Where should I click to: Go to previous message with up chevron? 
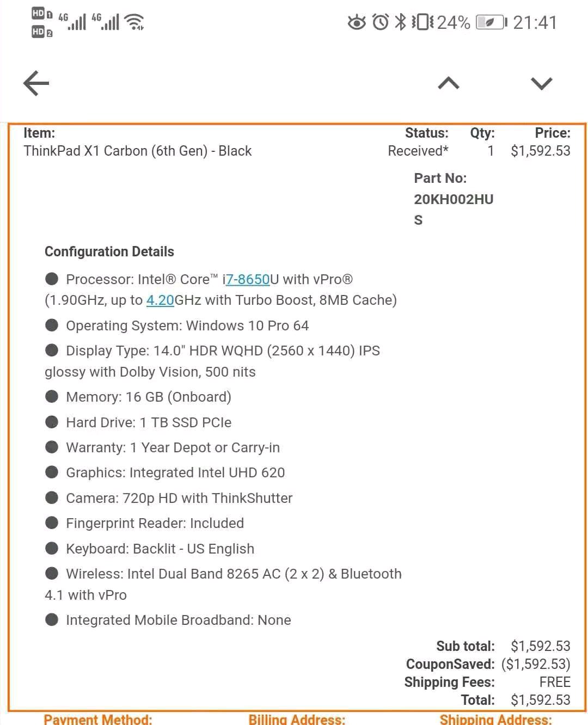click(449, 83)
